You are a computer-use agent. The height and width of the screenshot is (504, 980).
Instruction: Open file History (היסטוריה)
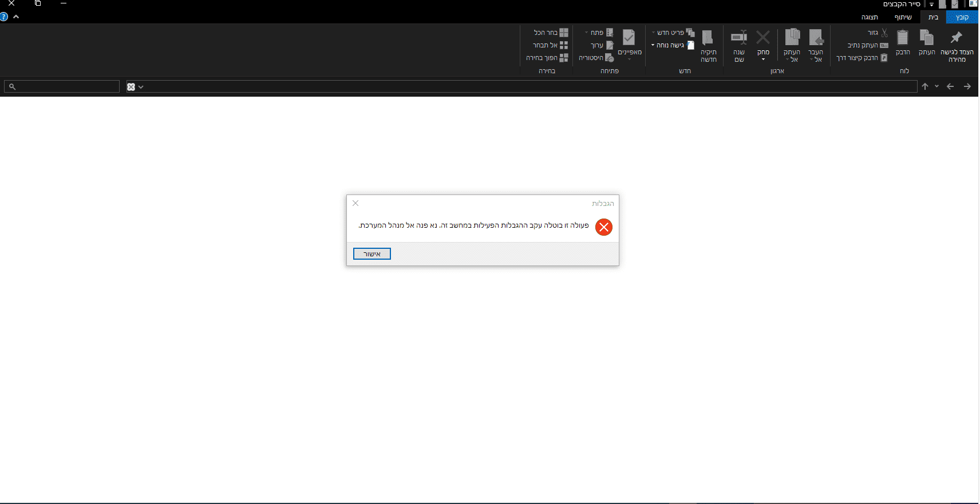pos(596,58)
